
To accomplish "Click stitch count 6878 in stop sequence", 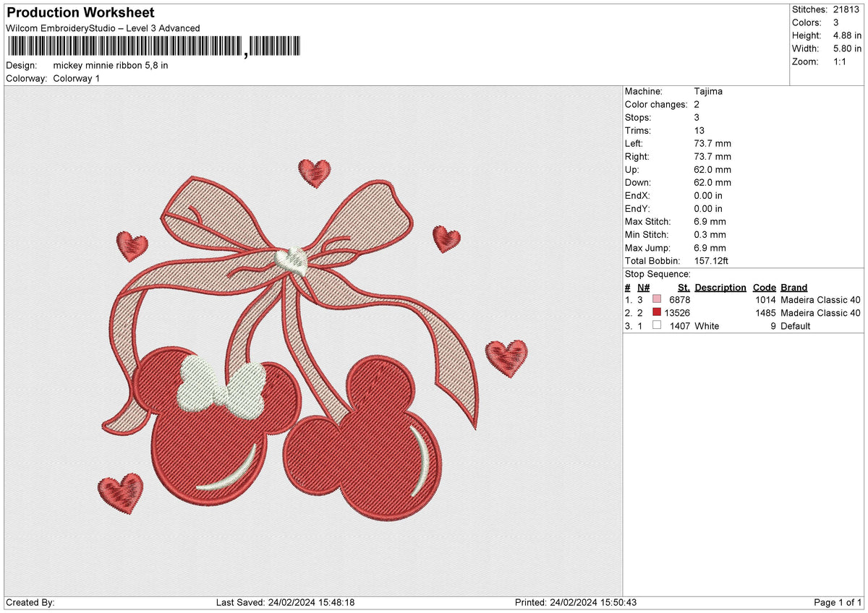I will [x=680, y=299].
